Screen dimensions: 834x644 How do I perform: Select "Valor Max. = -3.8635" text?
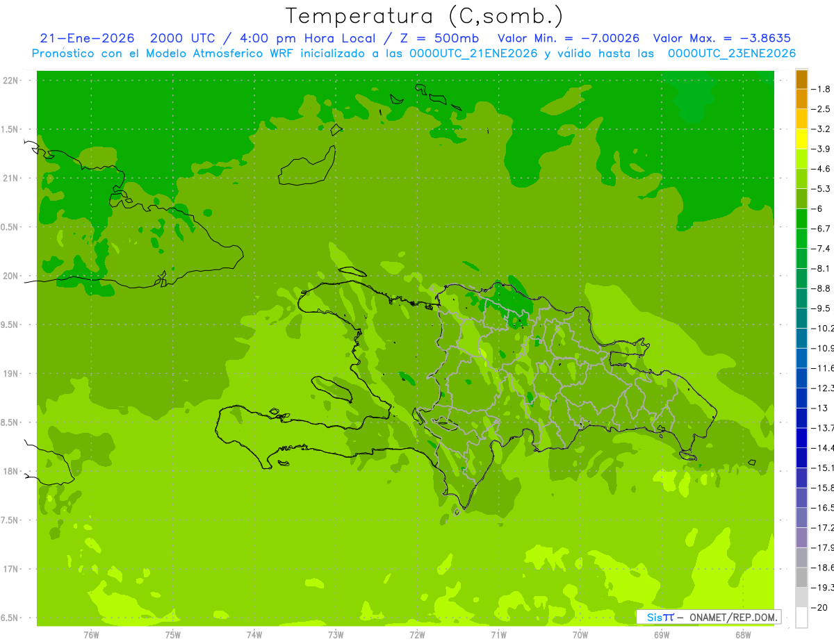tap(722, 38)
